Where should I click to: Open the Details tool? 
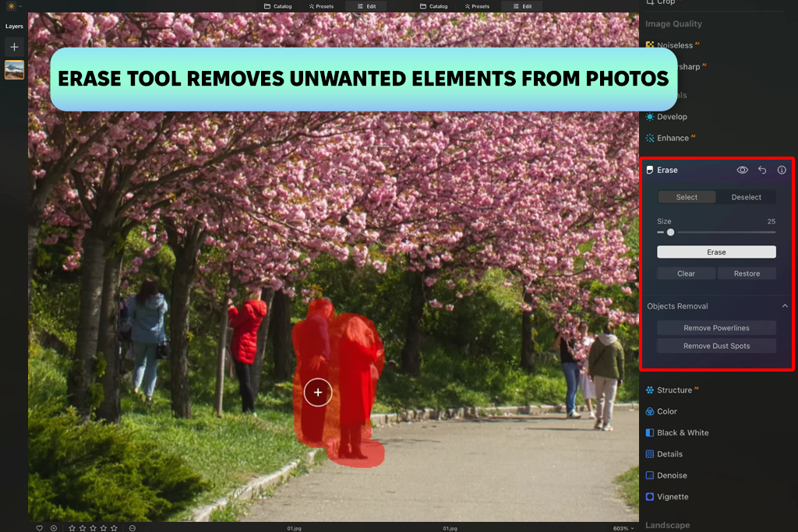coord(664,454)
